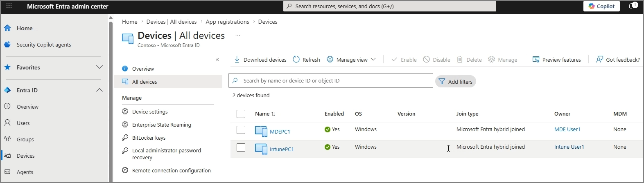Click the Version column header

(x=406, y=114)
